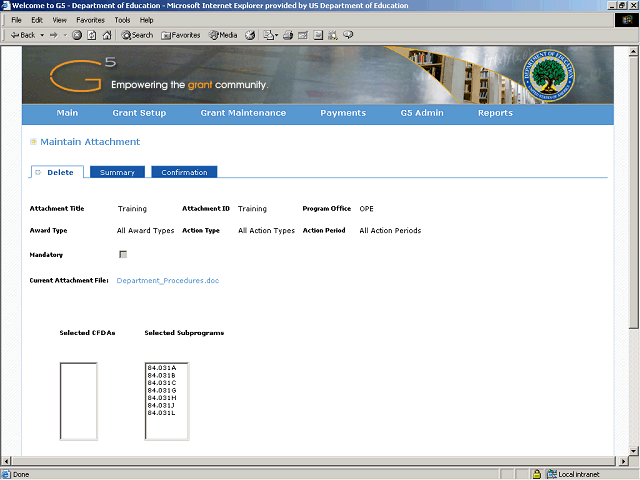Click the Discuss toolbar icon
Screen dimensions: 640x480
coord(318,36)
